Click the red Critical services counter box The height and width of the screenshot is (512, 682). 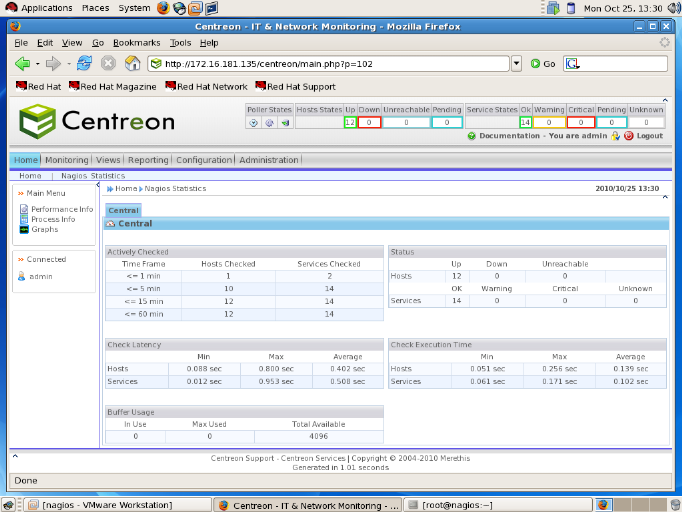tap(580, 122)
